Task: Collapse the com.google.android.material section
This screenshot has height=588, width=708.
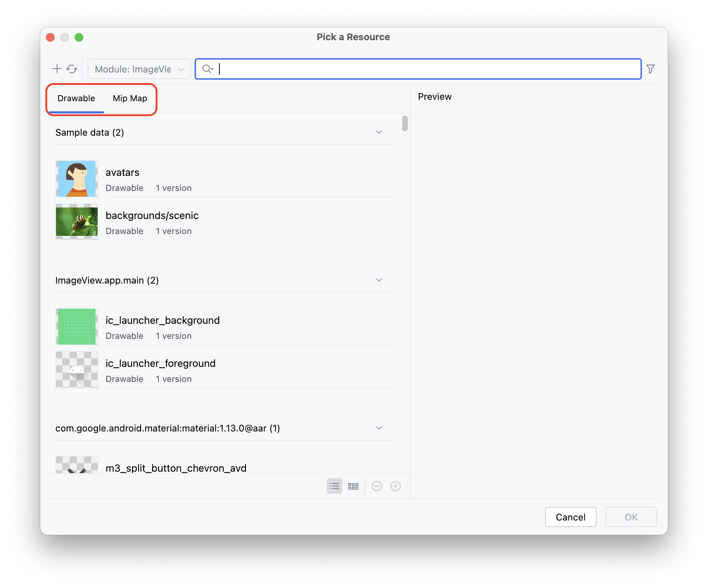Action: [379, 428]
